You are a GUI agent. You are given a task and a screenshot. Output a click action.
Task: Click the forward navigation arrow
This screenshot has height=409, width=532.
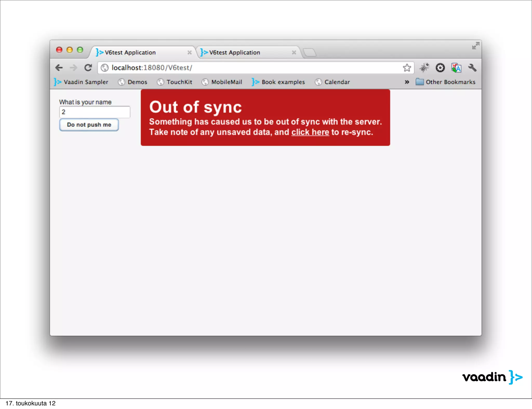click(74, 68)
